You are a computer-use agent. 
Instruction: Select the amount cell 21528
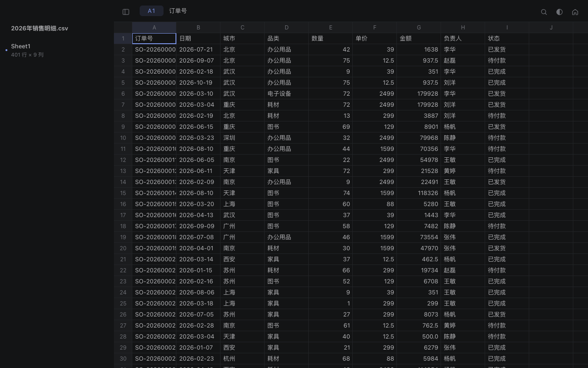[x=419, y=171]
